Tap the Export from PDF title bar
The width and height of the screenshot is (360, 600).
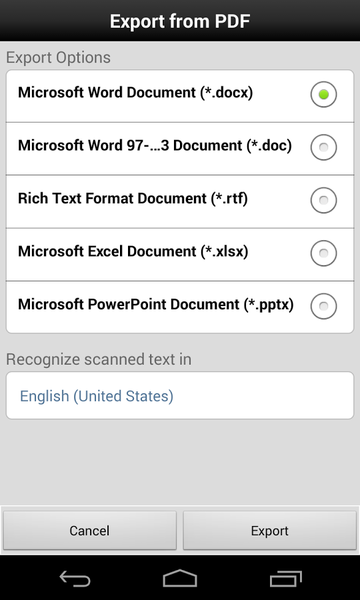180,21
